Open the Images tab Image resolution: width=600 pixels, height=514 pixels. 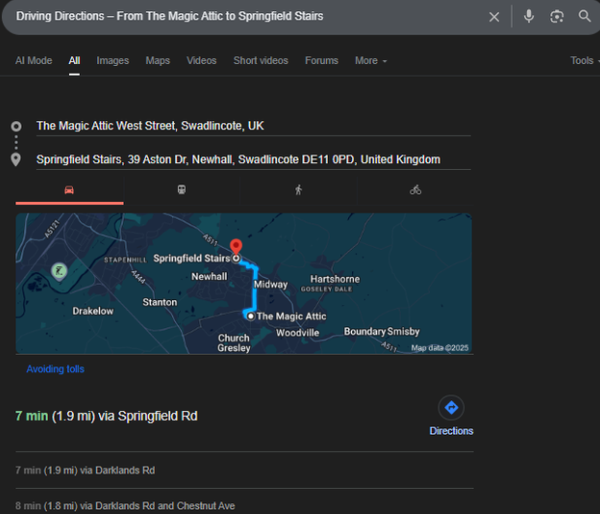coord(112,60)
